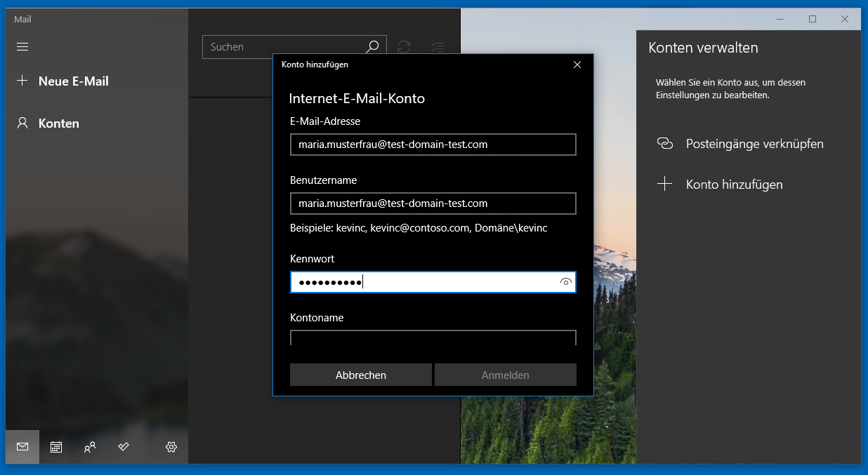Open the message filter icon
Image resolution: width=868 pixels, height=475 pixels.
click(x=438, y=46)
